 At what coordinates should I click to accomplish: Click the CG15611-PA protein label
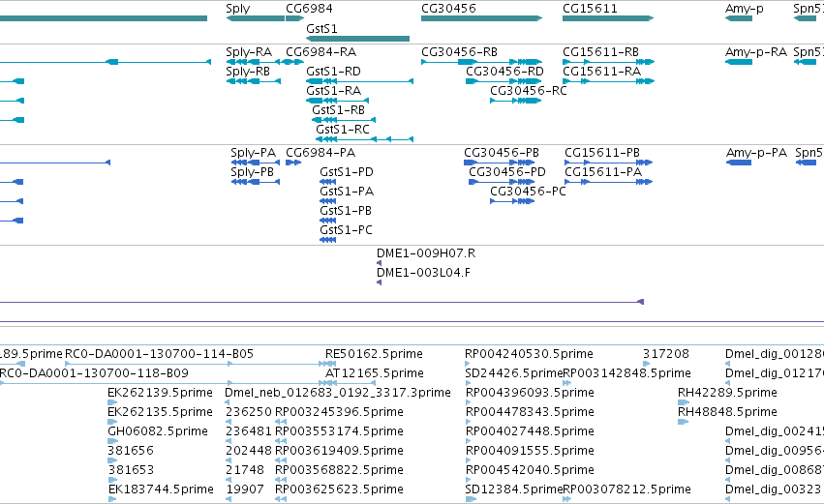point(603,172)
